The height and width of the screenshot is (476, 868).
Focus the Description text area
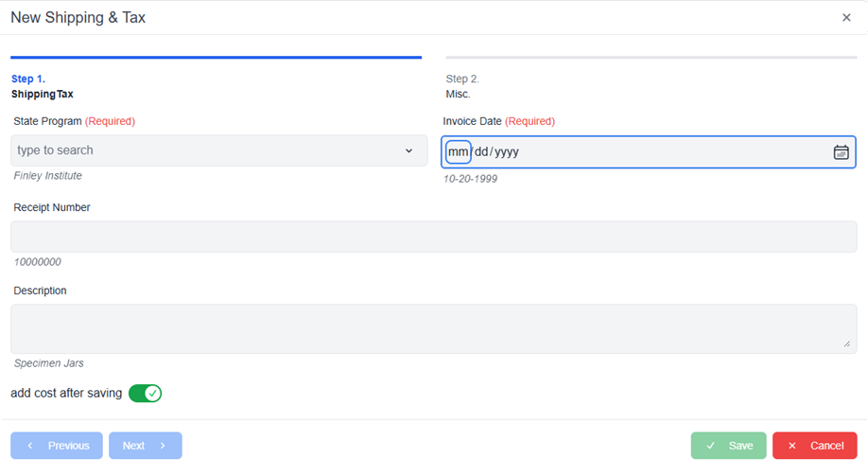(x=433, y=328)
